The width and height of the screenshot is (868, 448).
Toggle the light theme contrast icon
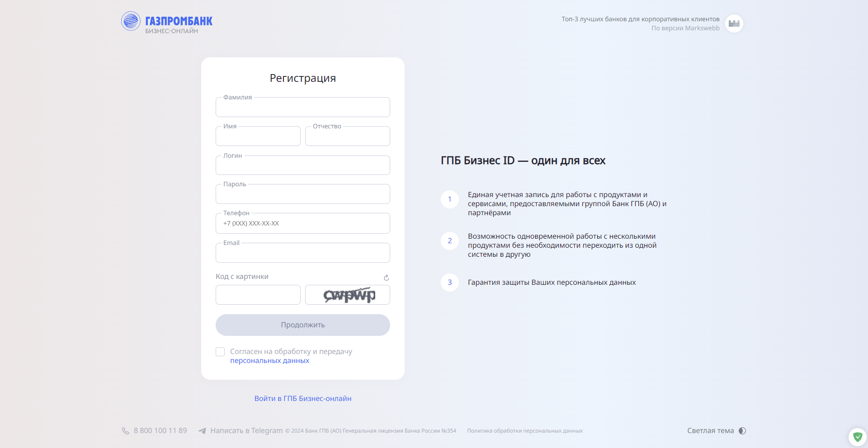742,431
